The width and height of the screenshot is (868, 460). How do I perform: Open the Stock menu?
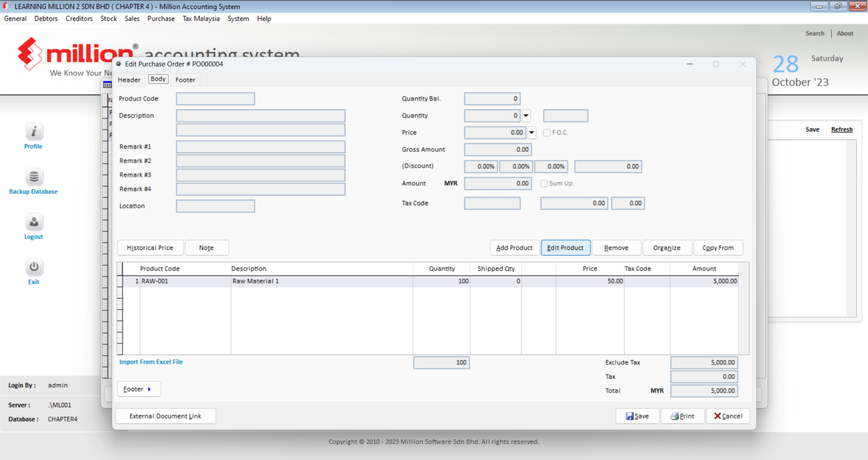click(x=108, y=19)
